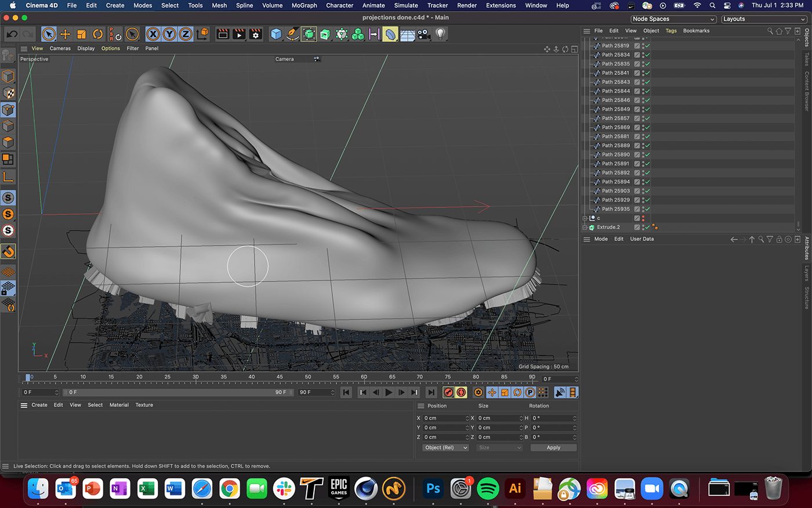Image resolution: width=812 pixels, height=508 pixels.
Task: Add a Floor environment object
Action: click(407, 34)
